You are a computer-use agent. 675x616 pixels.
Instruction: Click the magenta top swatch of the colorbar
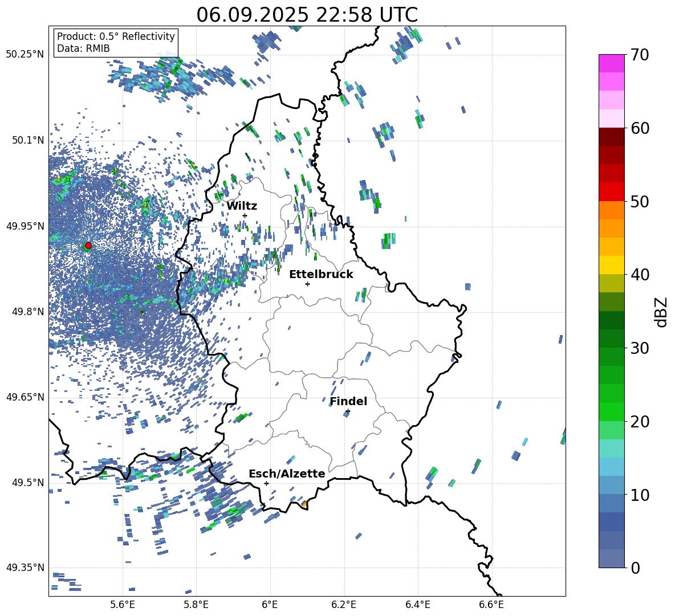point(611,64)
